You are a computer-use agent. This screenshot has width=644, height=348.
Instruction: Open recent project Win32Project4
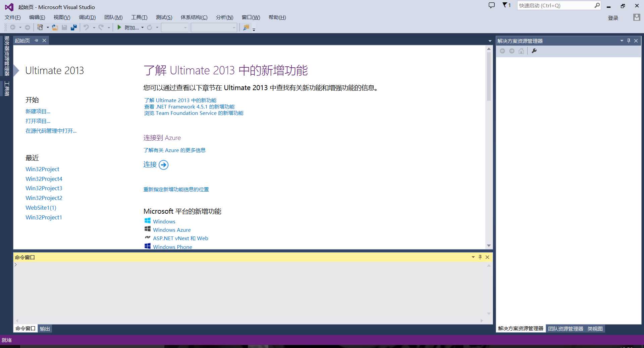pyautogui.click(x=44, y=179)
